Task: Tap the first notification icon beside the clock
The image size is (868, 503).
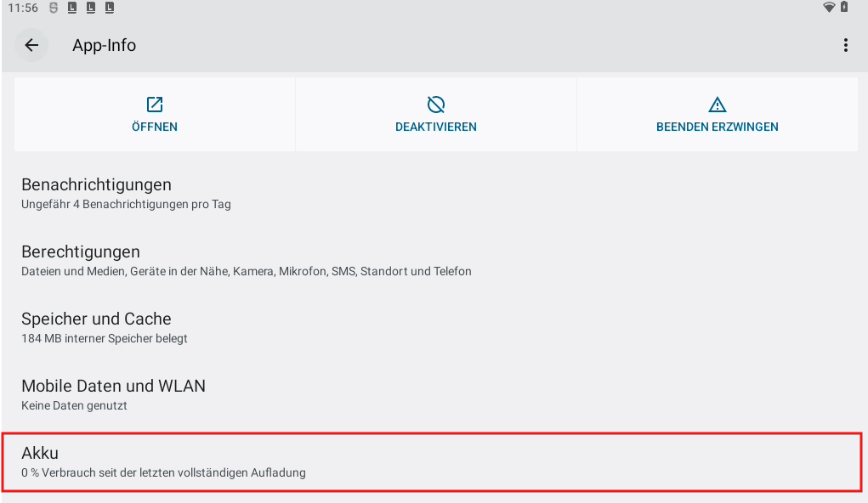Action: (54, 8)
